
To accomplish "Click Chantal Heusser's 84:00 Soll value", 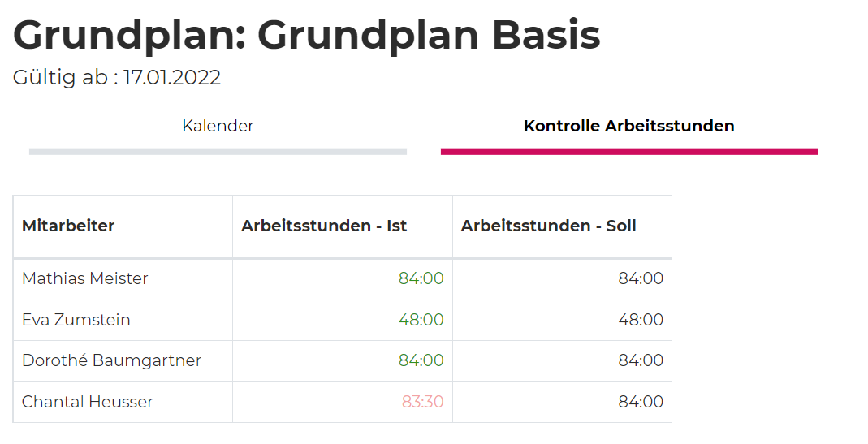I will pos(641,402).
